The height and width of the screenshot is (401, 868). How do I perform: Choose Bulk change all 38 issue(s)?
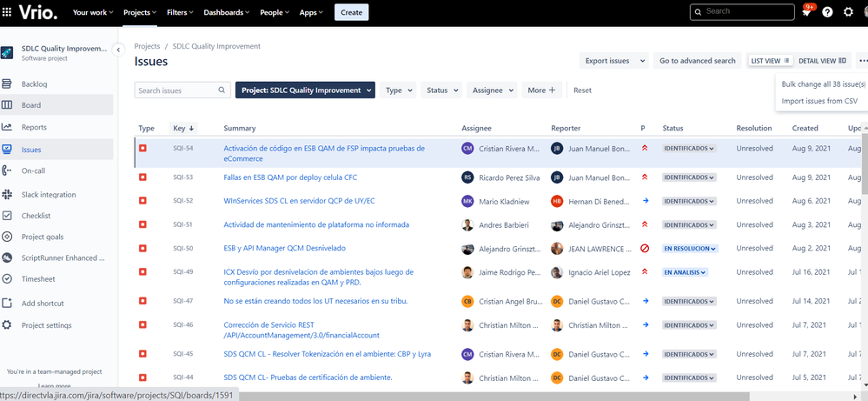823,84
